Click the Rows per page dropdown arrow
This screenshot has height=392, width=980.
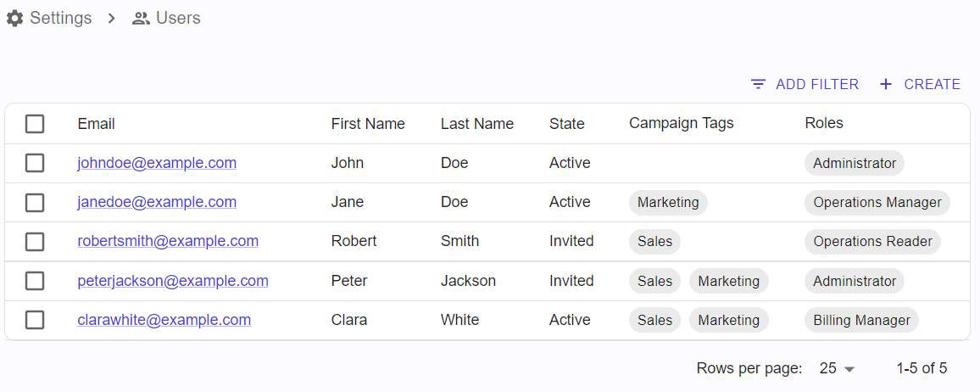[849, 369]
